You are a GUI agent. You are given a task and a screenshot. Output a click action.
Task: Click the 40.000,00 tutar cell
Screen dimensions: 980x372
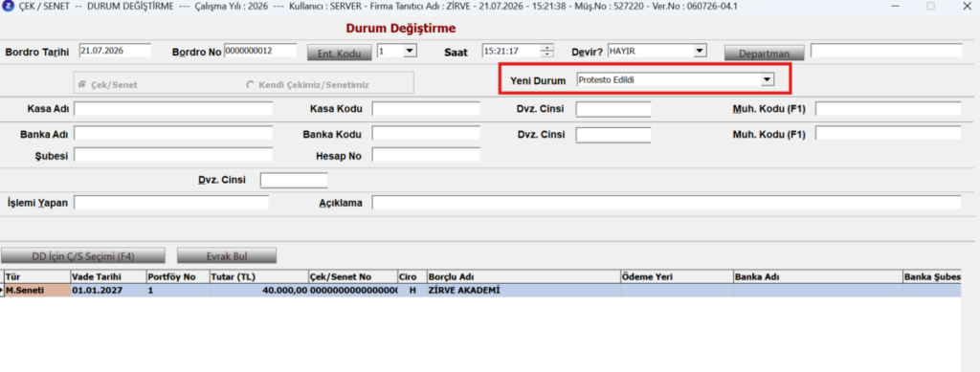click(258, 290)
